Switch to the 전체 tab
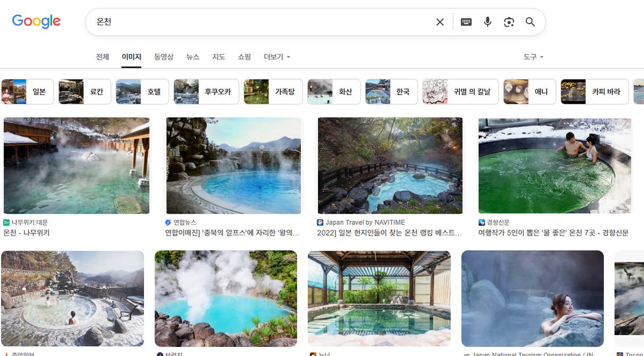 [102, 56]
